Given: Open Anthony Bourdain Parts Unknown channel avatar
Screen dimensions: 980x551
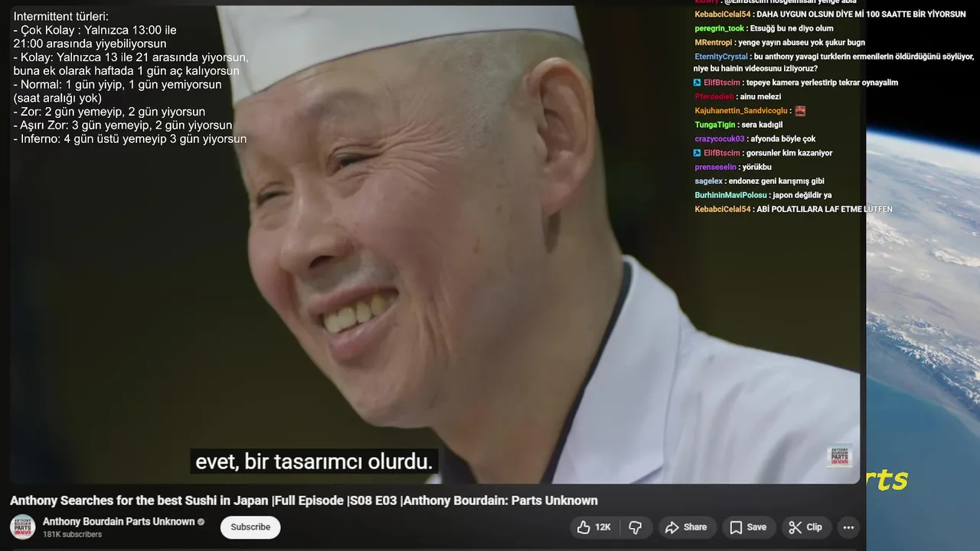Looking at the screenshot, I should (x=23, y=527).
